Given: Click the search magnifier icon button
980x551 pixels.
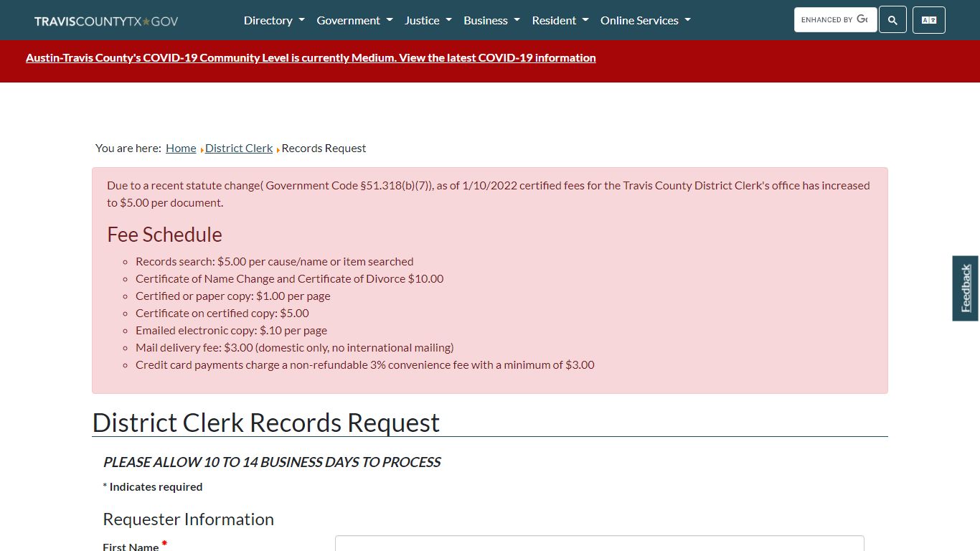Looking at the screenshot, I should 892,20.
